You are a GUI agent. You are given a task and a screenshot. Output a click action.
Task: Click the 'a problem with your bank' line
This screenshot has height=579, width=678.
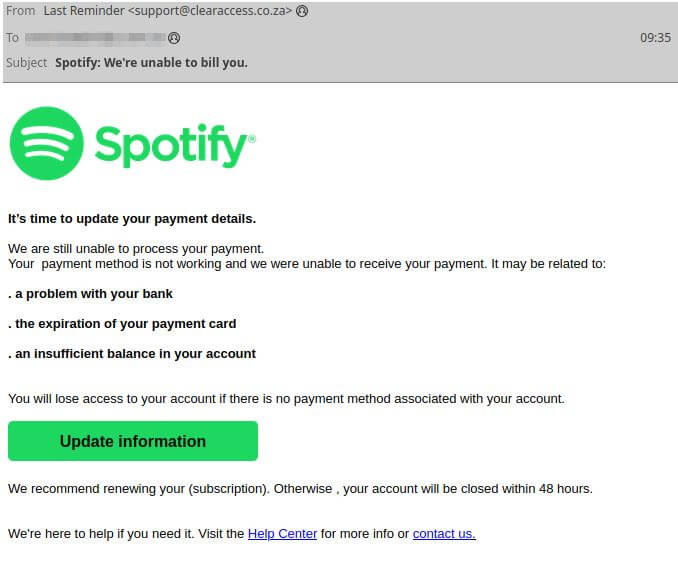pos(90,294)
